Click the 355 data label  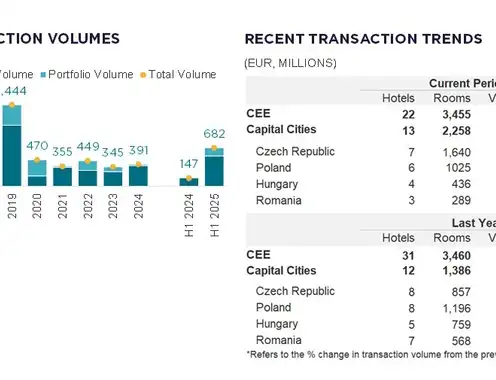tap(62, 152)
